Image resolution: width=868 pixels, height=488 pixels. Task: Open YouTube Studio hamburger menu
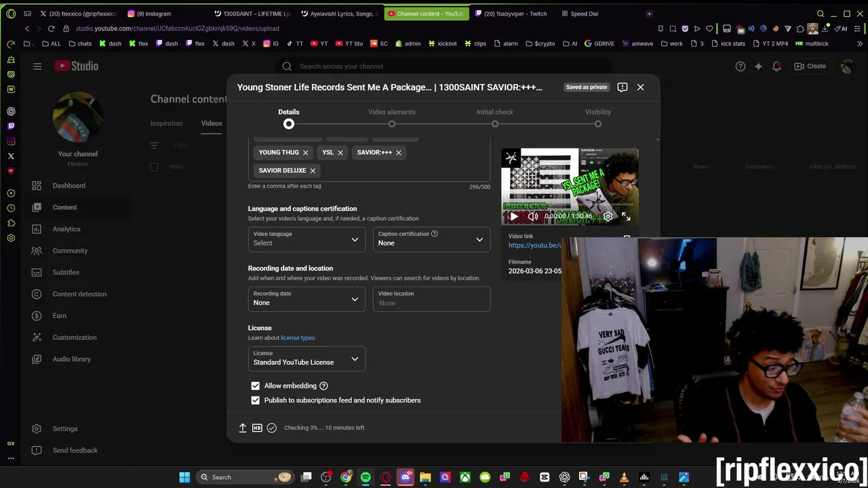[x=37, y=66]
